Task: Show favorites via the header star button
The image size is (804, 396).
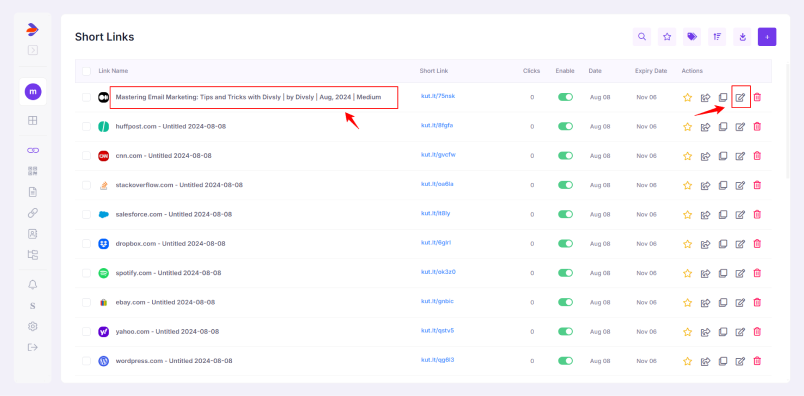Action: (667, 37)
